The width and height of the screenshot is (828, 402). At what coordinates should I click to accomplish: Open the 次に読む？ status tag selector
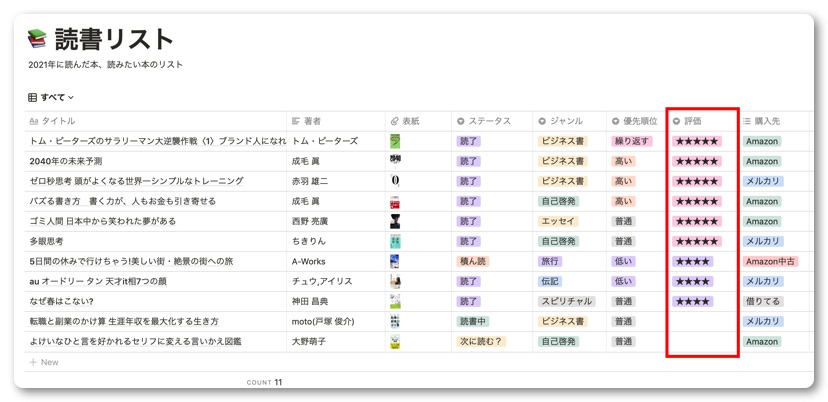(481, 341)
